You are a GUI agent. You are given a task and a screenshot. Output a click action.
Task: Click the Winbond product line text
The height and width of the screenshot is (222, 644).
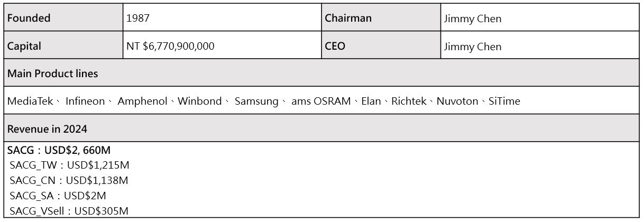[200, 101]
